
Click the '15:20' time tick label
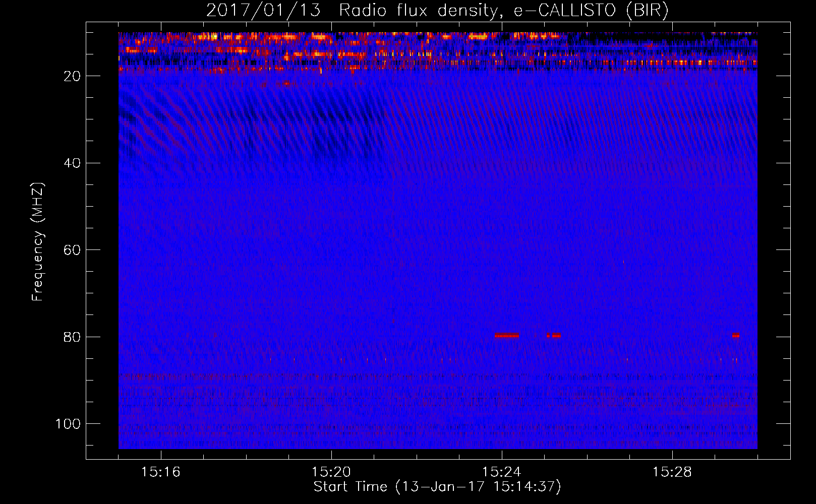pyautogui.click(x=331, y=472)
